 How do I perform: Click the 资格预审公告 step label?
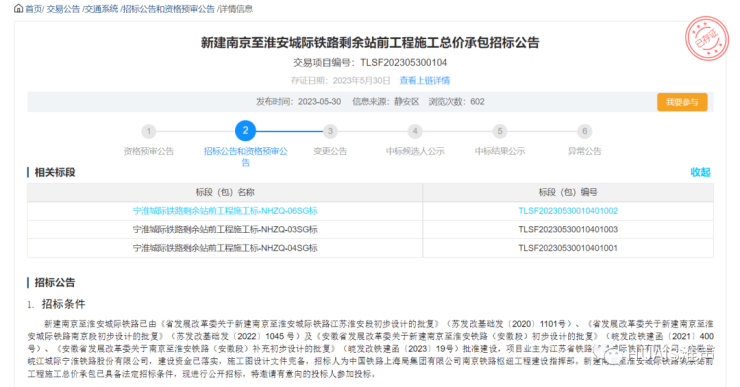149,151
